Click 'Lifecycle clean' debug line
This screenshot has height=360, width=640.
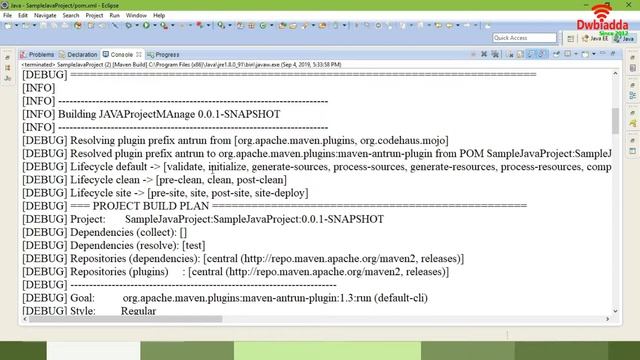coord(155,180)
